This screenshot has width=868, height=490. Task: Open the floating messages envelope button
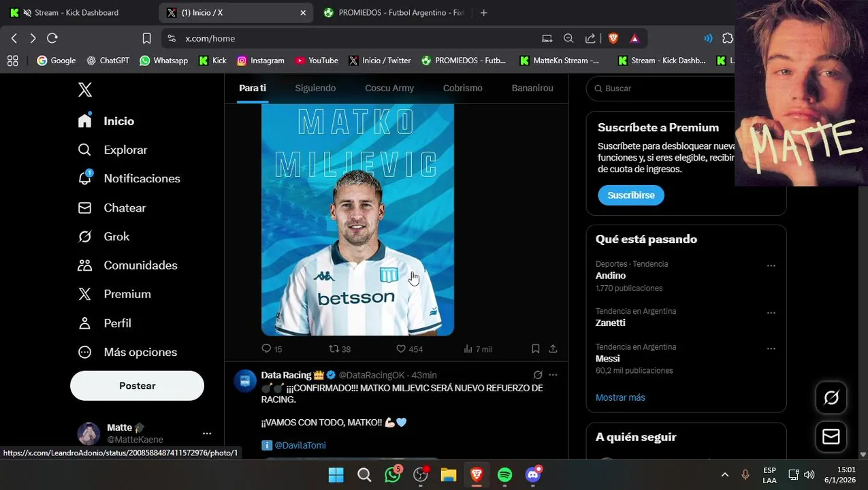pyautogui.click(x=831, y=436)
